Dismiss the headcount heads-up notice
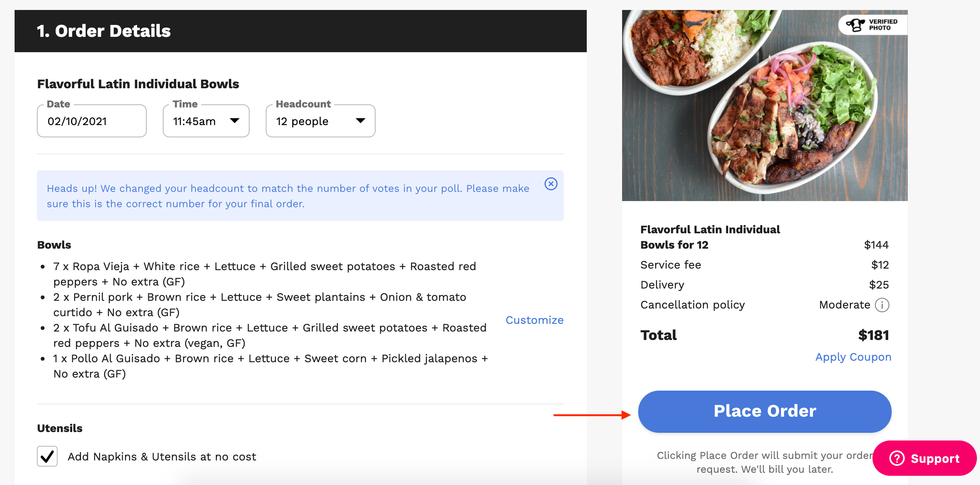The image size is (980, 485). [x=551, y=184]
